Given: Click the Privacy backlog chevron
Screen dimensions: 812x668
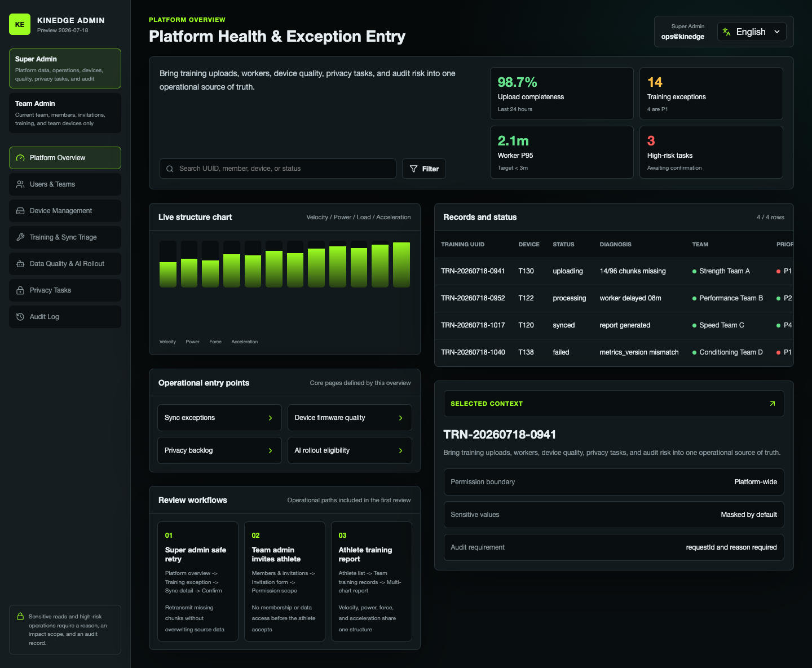Looking at the screenshot, I should pos(270,450).
